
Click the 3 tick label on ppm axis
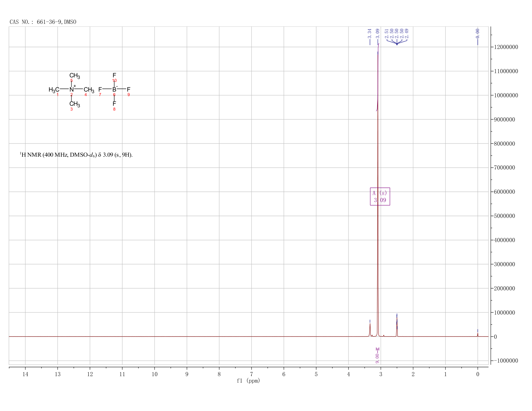coord(381,374)
